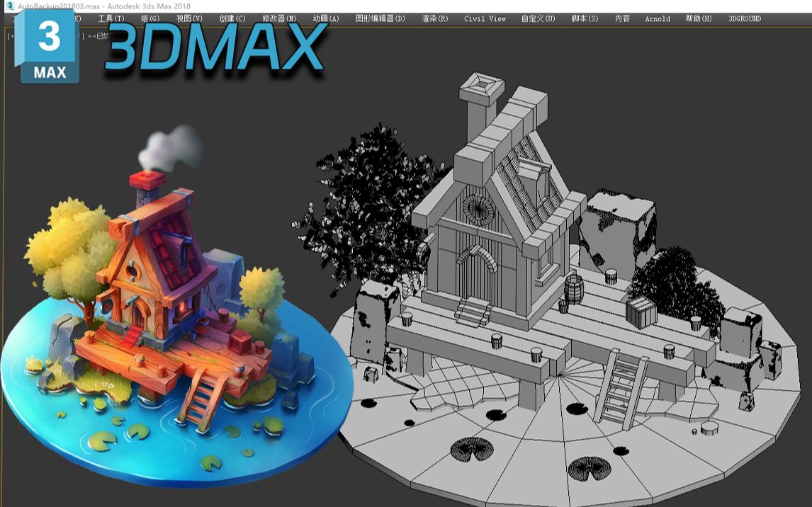Open the 帮助(H) menu
Viewport: 812px width, 507px height.
pyautogui.click(x=699, y=18)
